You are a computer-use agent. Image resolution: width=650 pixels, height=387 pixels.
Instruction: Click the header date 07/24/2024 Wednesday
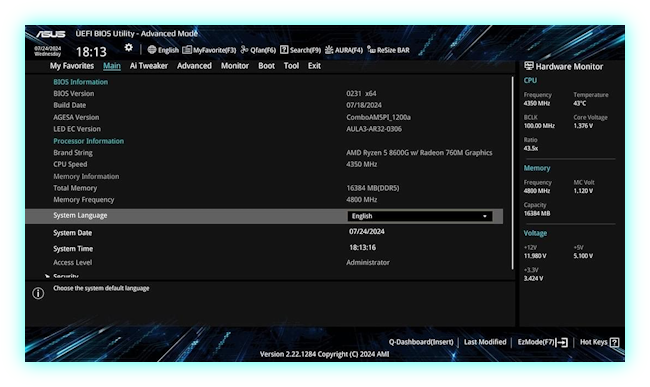[x=48, y=51]
